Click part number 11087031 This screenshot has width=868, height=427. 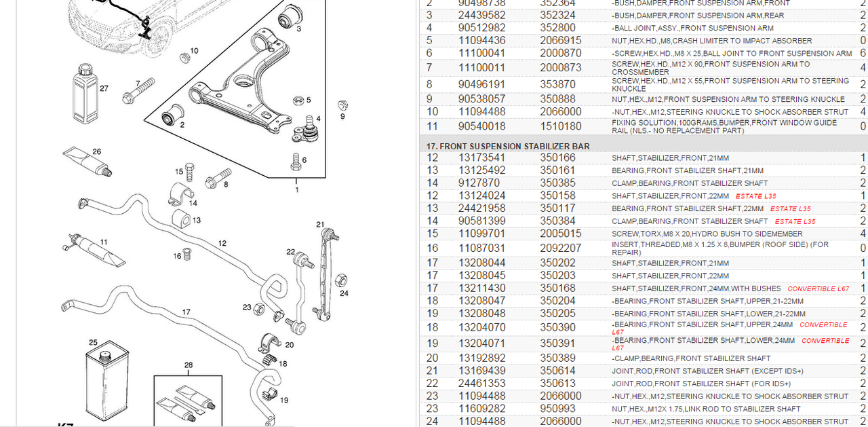tap(481, 248)
